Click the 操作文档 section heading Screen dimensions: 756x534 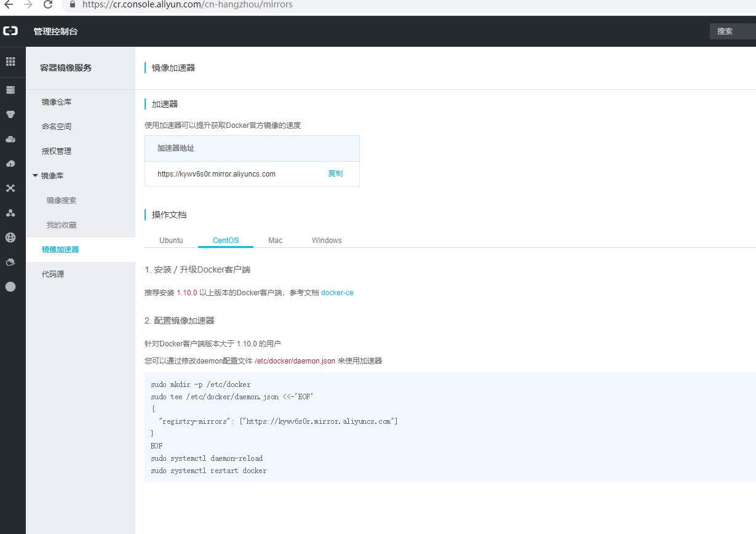pos(169,215)
